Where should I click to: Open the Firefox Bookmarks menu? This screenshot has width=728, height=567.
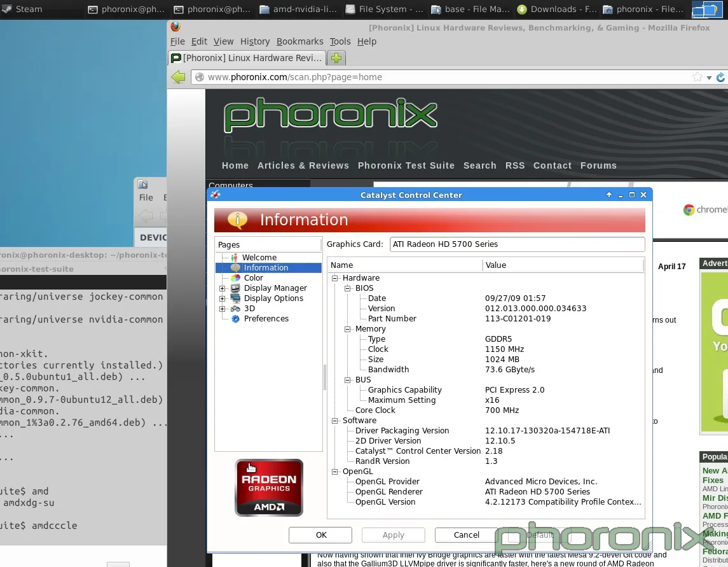click(300, 41)
